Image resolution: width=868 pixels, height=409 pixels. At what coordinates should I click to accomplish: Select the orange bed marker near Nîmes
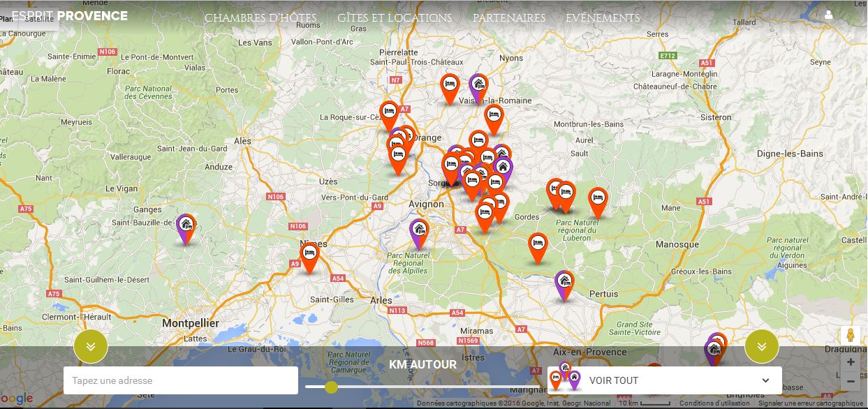pyautogui.click(x=309, y=257)
